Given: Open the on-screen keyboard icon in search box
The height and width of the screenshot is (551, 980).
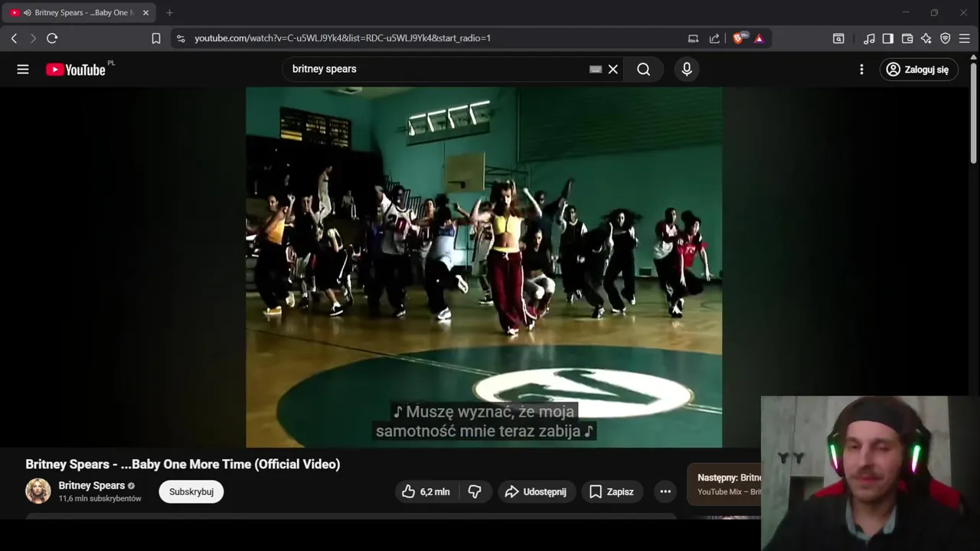Looking at the screenshot, I should tap(596, 70).
